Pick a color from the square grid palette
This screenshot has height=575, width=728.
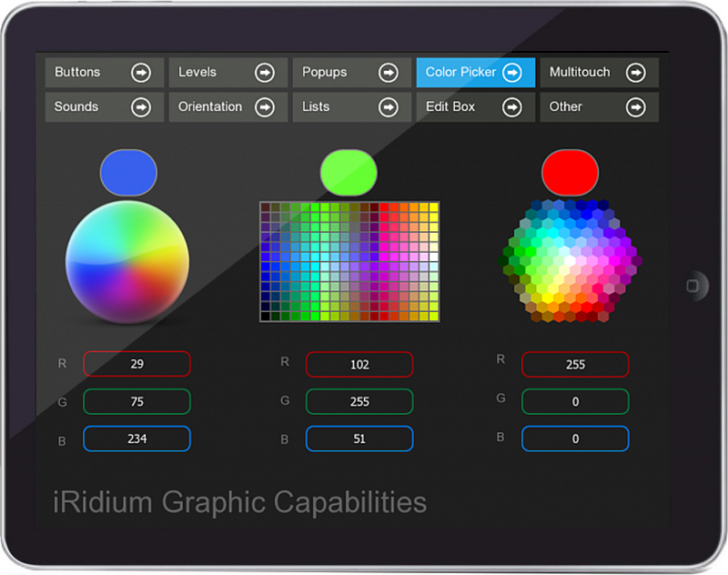[x=349, y=262]
